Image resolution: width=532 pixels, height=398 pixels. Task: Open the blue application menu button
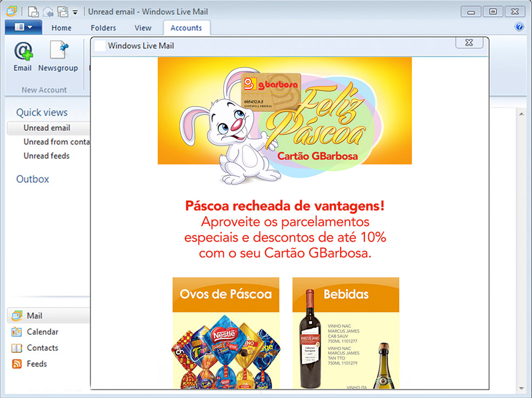click(x=23, y=27)
